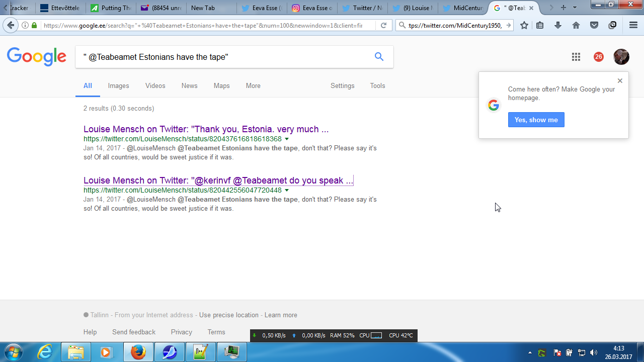
Task: Switch to the Ettevõttele browser tab
Action: click(x=60, y=8)
